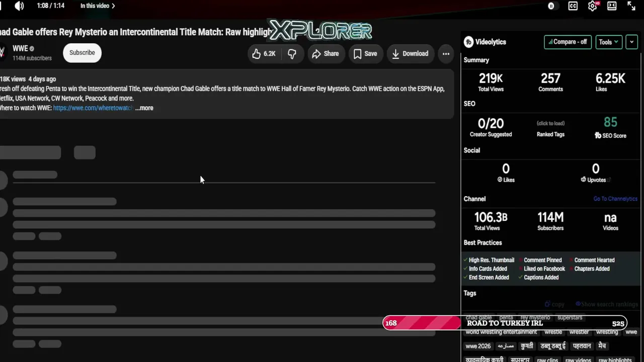
Task: Click 'Comment Hearted' best practice
Action: tap(594, 260)
